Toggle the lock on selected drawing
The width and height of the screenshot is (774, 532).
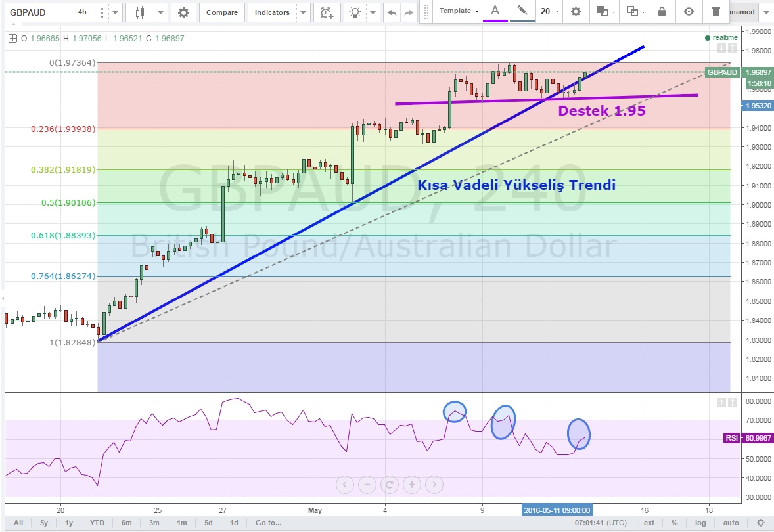click(662, 11)
